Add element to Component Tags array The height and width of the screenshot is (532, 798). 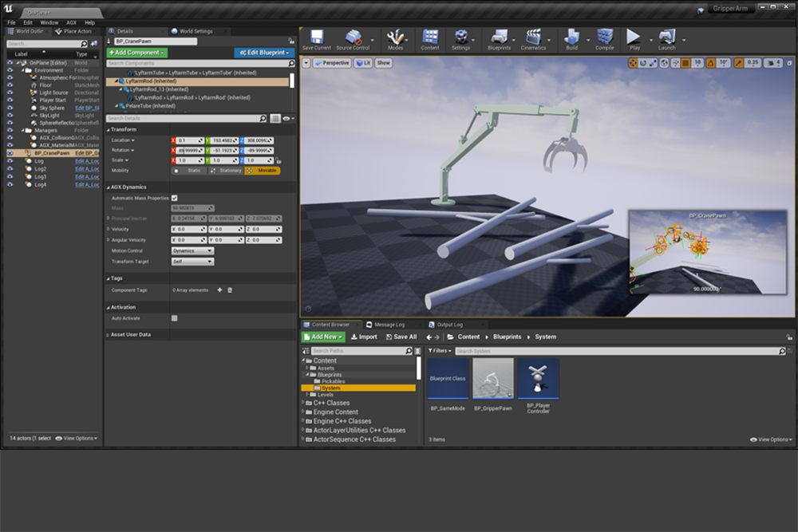(219, 290)
